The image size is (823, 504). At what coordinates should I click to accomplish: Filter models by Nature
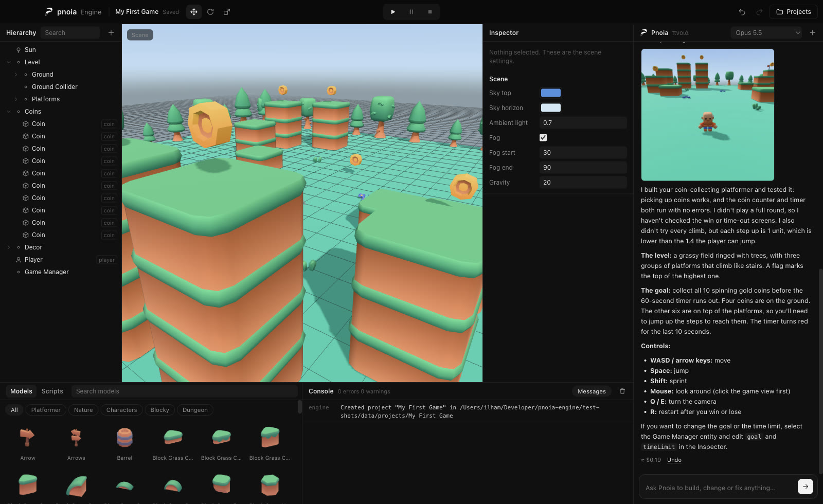click(x=83, y=410)
